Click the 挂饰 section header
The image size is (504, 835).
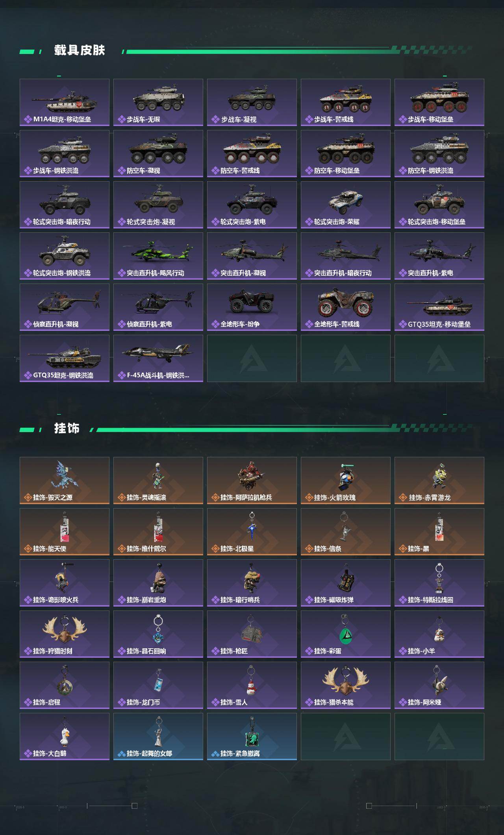coord(67,429)
